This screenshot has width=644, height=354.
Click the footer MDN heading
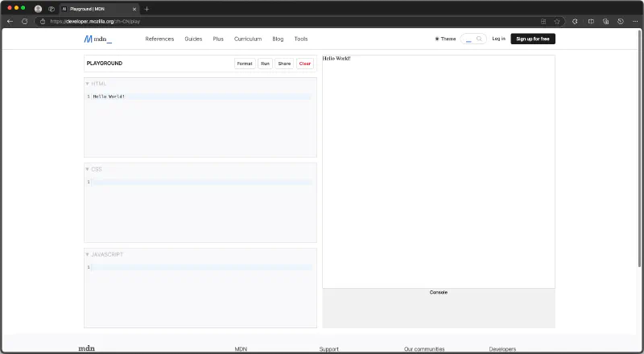(x=241, y=349)
